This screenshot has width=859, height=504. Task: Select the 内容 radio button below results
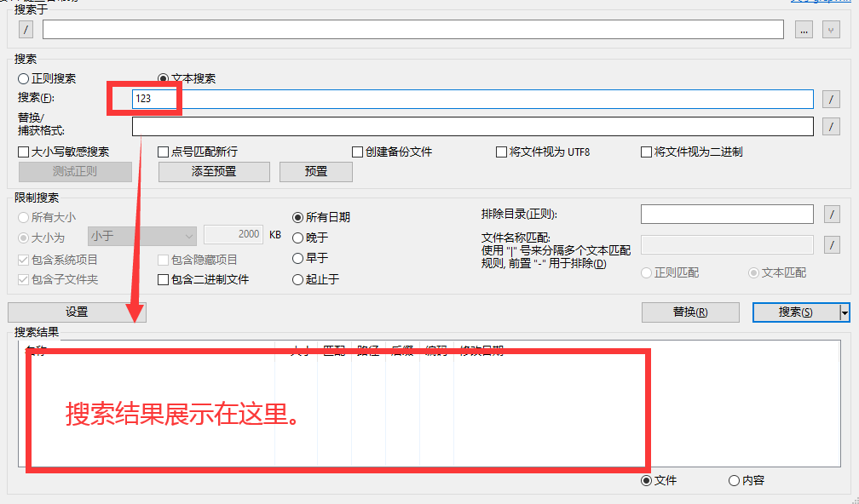[735, 480]
